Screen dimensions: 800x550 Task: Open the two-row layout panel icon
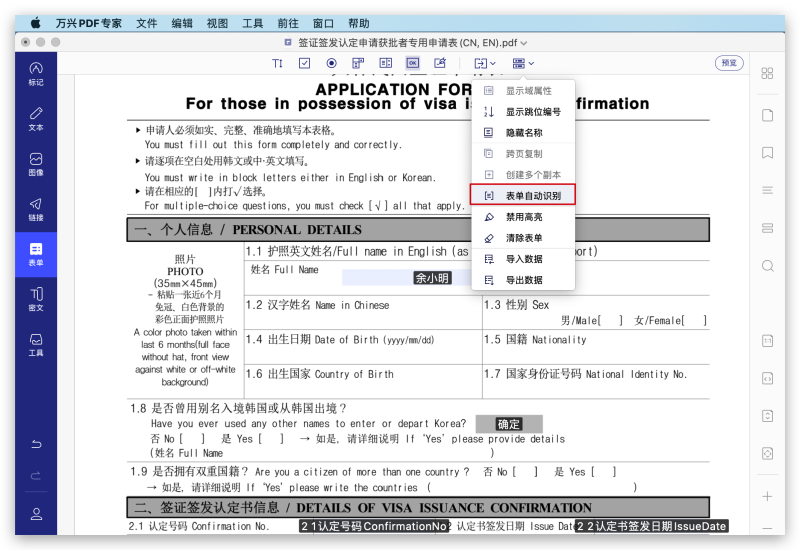click(767, 228)
